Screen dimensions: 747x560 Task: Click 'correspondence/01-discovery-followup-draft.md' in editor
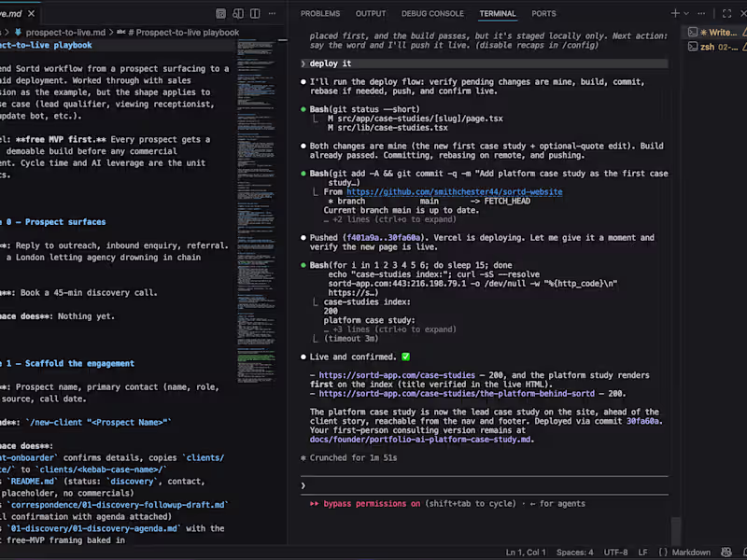coord(120,505)
